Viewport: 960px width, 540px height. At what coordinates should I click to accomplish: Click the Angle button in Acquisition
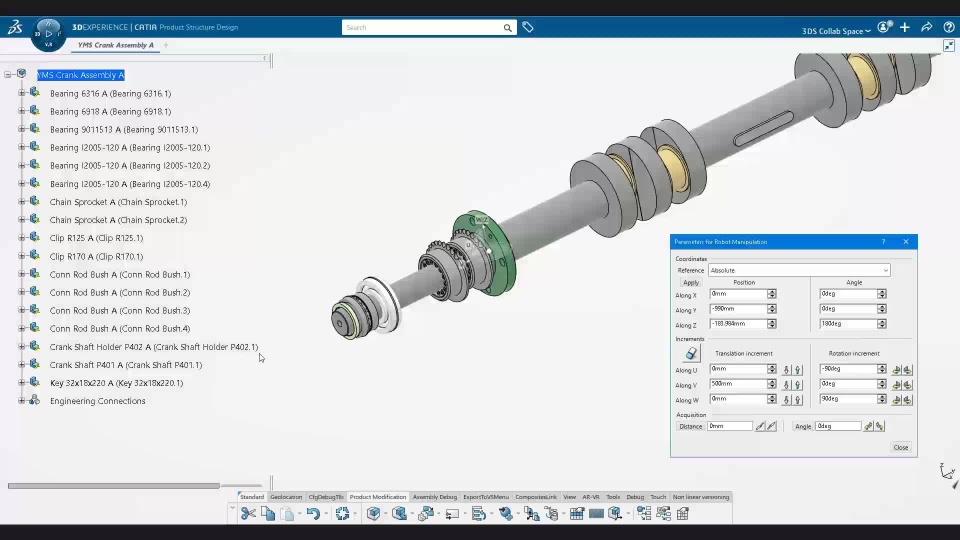tap(803, 426)
